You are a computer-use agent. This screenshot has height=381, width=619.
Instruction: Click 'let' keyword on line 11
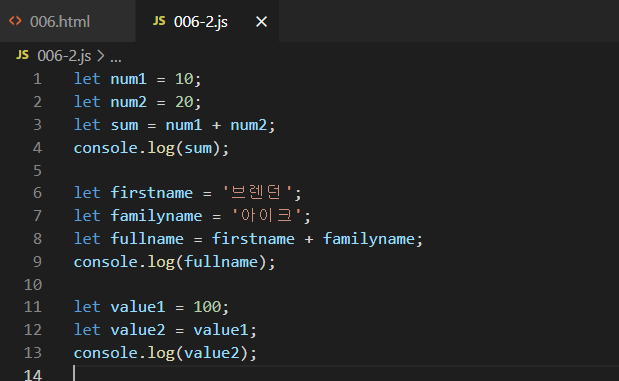pyautogui.click(x=87, y=307)
